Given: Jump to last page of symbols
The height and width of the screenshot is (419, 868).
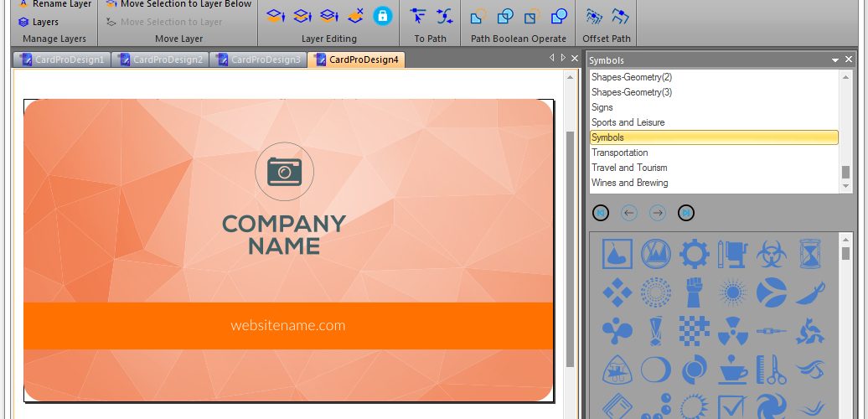Looking at the screenshot, I should [686, 213].
